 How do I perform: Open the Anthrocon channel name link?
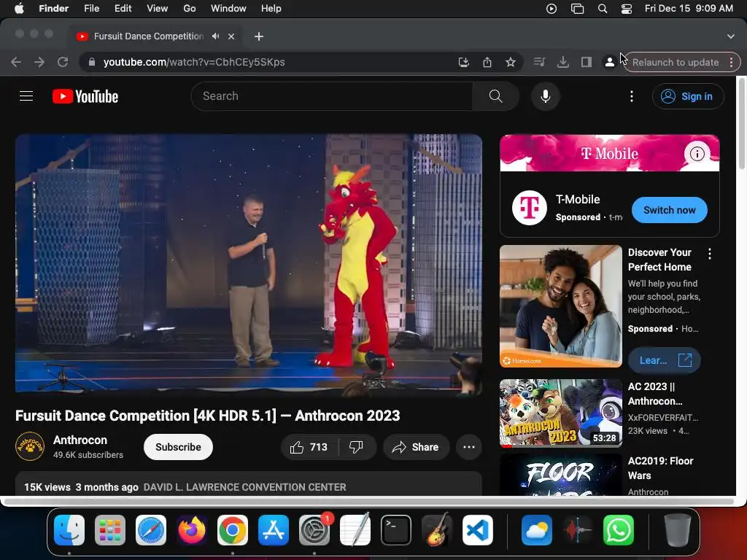tap(80, 440)
